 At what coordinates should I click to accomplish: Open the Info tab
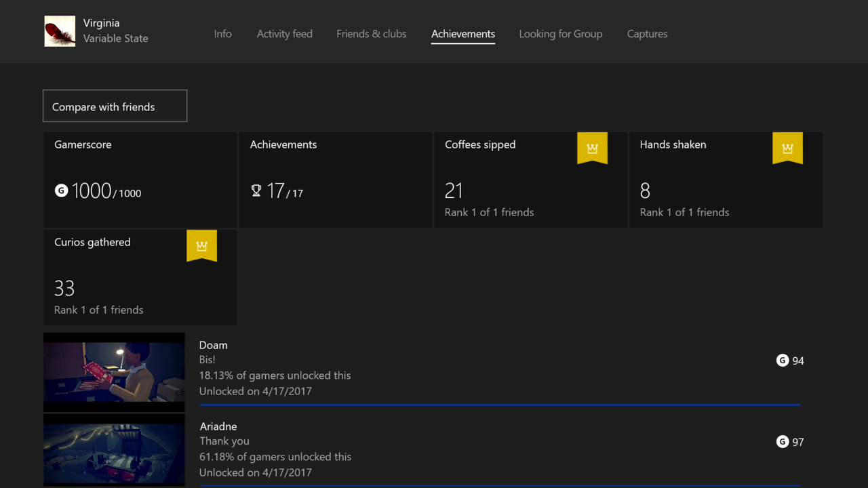[222, 34]
